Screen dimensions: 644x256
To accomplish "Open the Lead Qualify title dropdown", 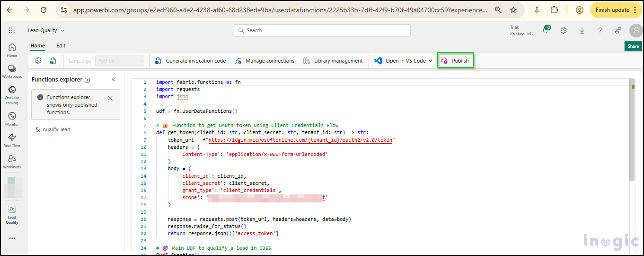I will (x=46, y=30).
